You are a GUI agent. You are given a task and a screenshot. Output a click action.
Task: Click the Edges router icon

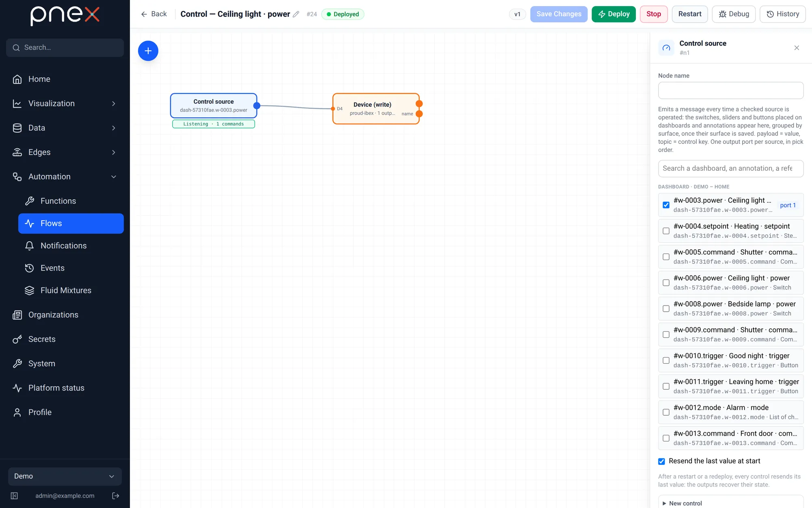click(17, 152)
